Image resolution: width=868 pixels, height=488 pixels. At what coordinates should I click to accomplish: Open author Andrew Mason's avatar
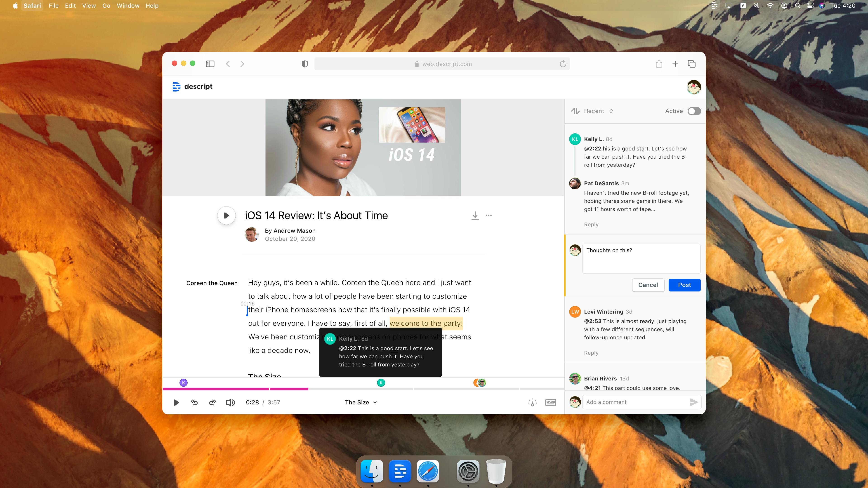pos(252,235)
